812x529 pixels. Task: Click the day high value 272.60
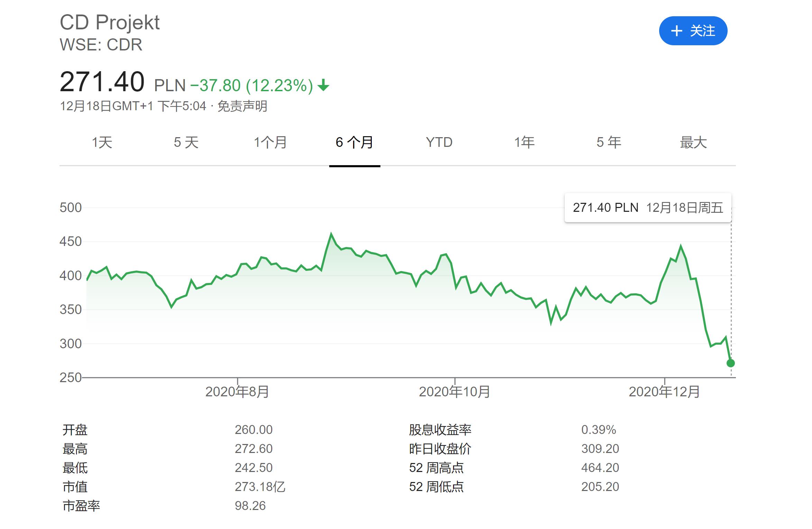pyautogui.click(x=254, y=449)
